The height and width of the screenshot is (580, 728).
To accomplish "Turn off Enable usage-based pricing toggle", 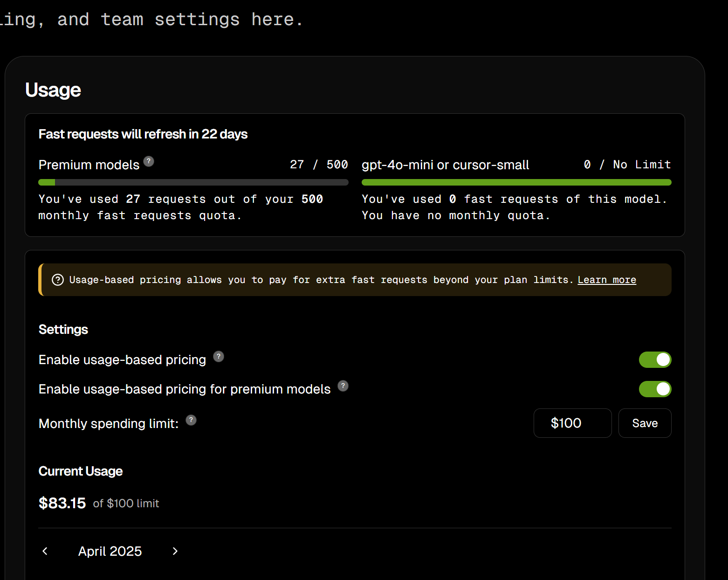I will tap(655, 359).
